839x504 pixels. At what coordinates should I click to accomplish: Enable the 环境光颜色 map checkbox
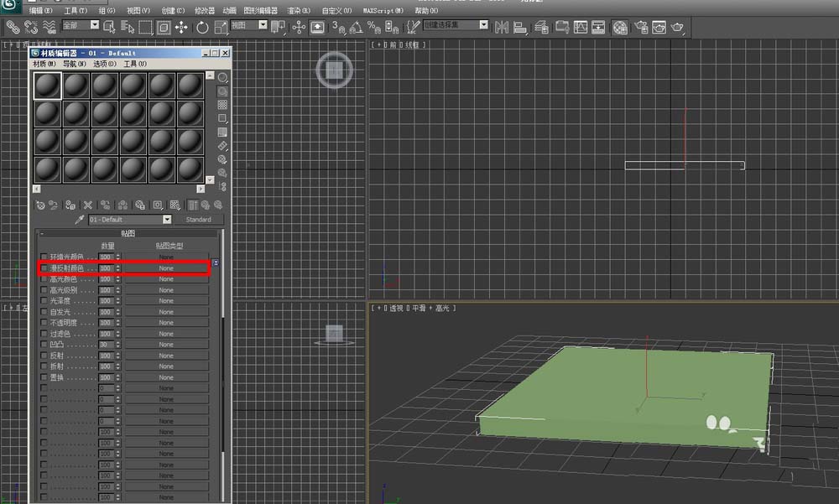(x=44, y=257)
